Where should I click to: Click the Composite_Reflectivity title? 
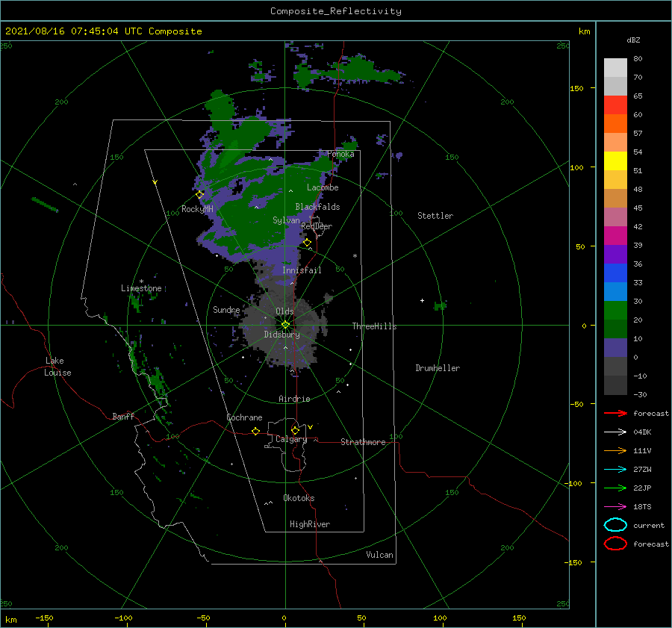click(x=336, y=11)
